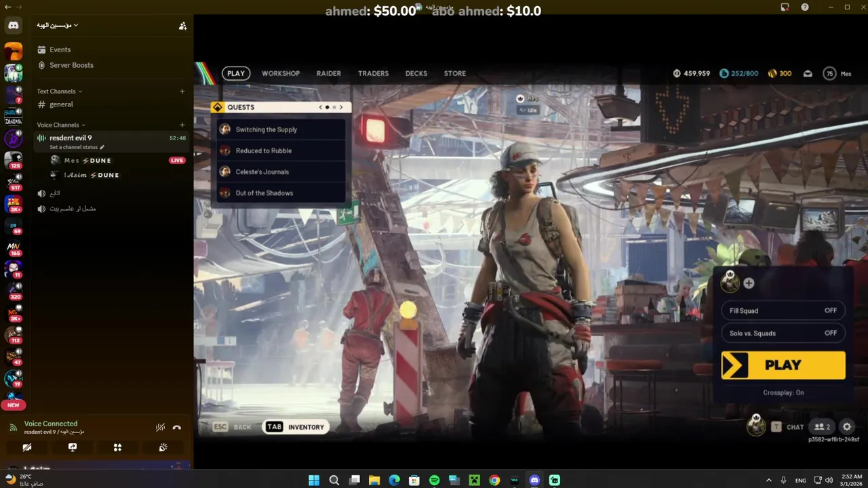This screenshot has height=488, width=868.
Task: Open server icon with 125 badge
Action: click(13, 160)
